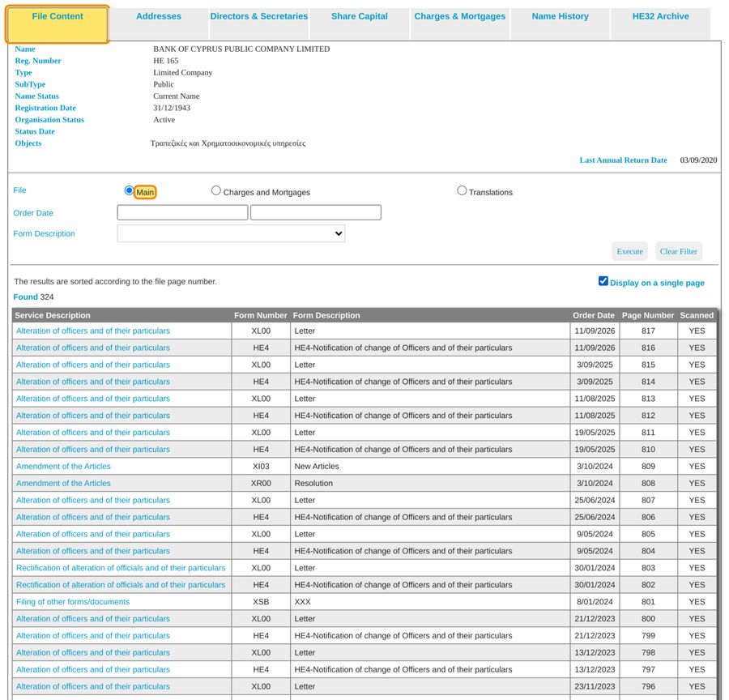Open Alteration of officers link for page 816
The height and width of the screenshot is (700, 729).
93,348
